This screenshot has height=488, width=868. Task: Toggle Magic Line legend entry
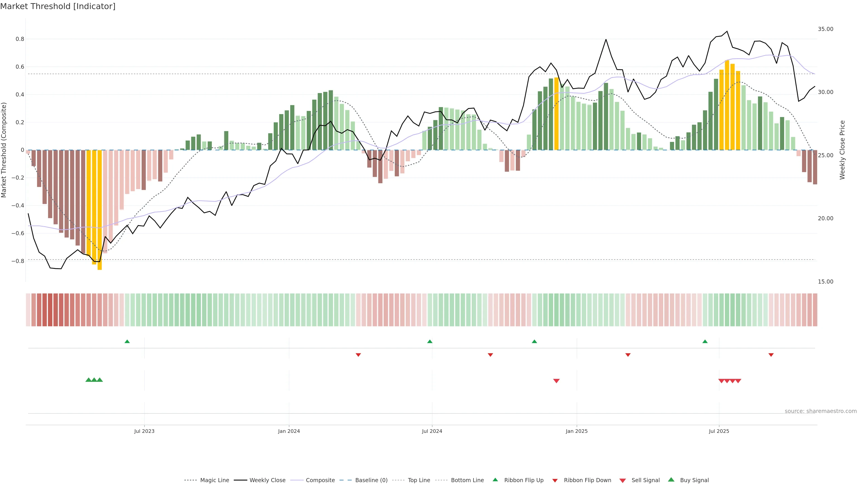214,480
